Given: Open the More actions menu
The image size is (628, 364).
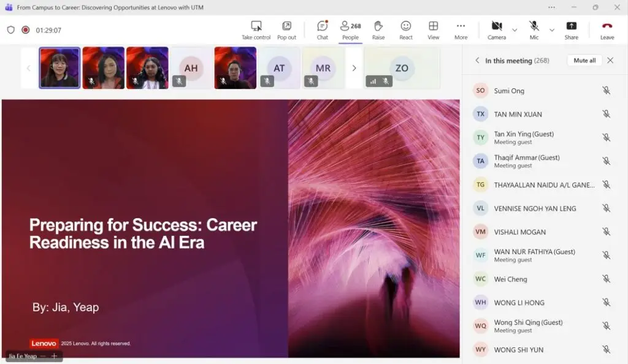Looking at the screenshot, I should pyautogui.click(x=461, y=29).
